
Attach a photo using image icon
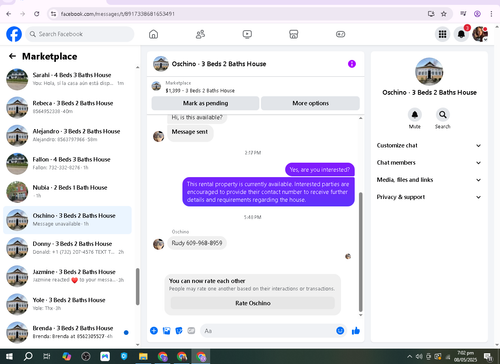166,330
